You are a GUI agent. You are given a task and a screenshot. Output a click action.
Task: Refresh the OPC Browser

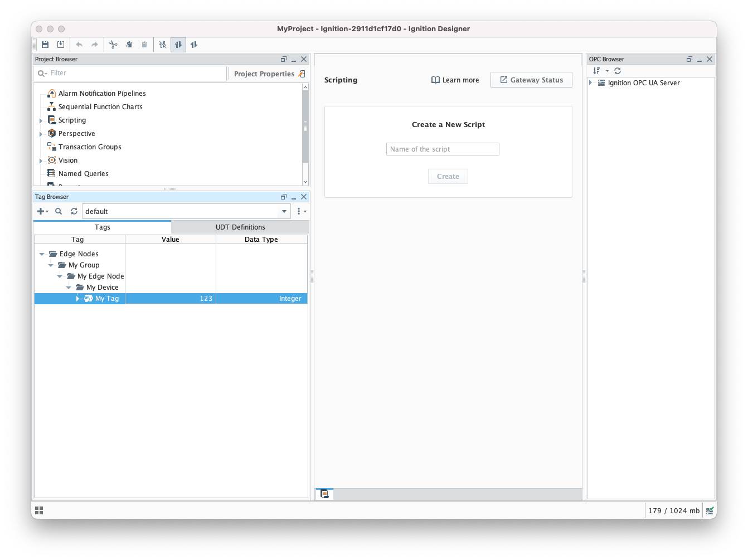(x=618, y=71)
